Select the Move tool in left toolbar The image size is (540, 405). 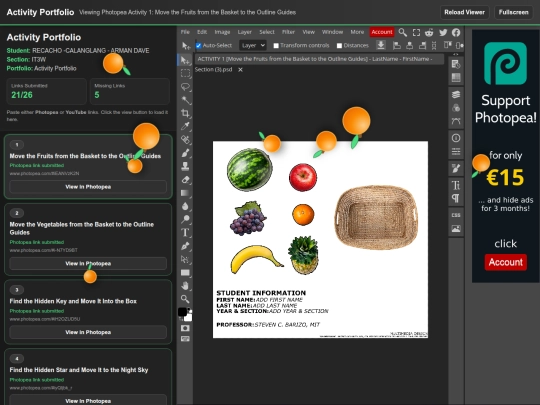(x=185, y=60)
